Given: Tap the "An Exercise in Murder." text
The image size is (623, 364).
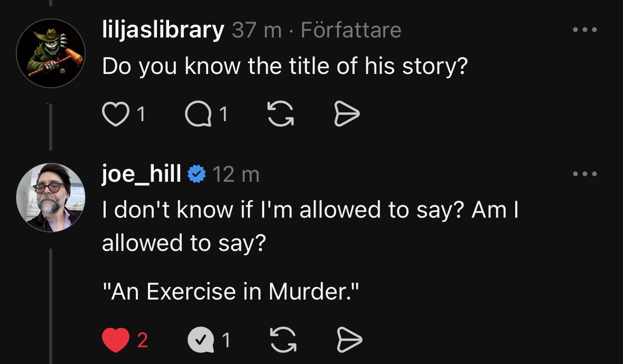Looking at the screenshot, I should (230, 292).
